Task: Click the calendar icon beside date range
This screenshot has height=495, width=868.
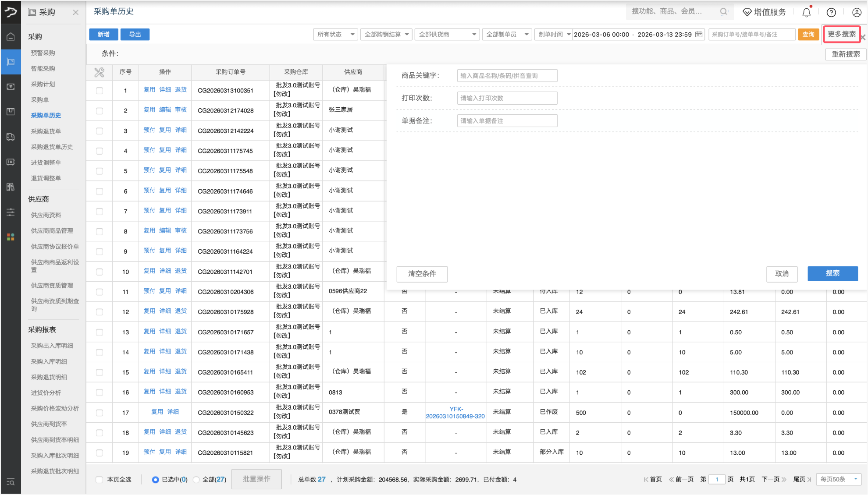Action: [x=699, y=34]
